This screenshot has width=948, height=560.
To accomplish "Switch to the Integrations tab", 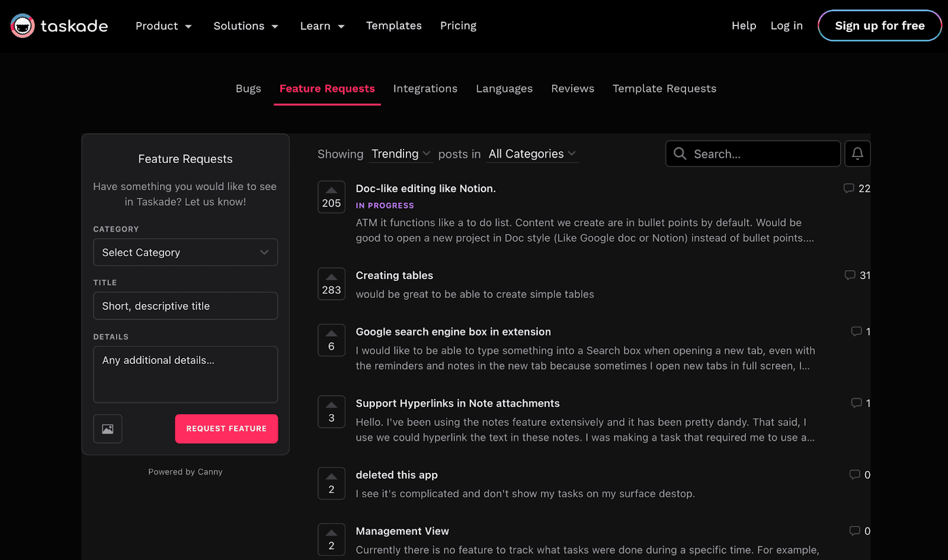I will point(425,88).
